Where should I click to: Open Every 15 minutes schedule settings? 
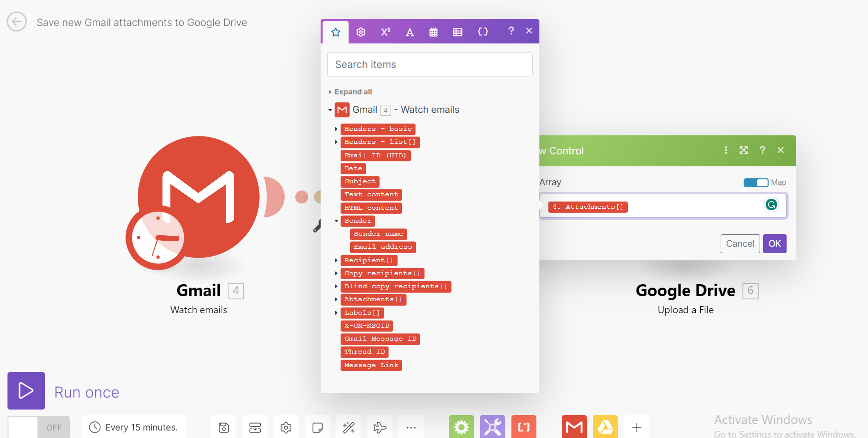click(x=133, y=428)
